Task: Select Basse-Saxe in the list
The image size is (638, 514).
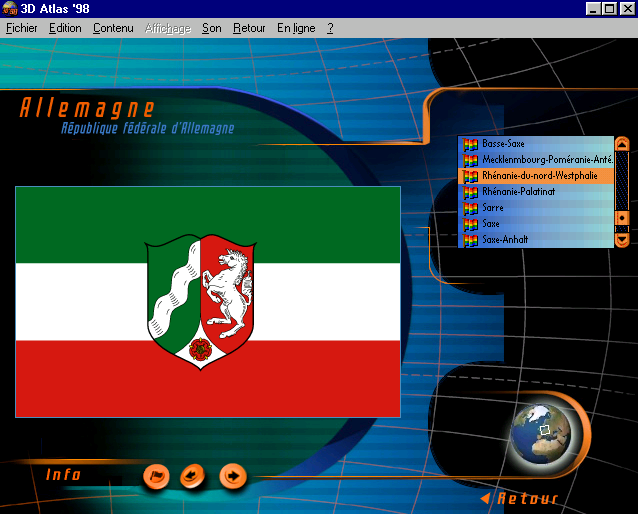Action: [536, 144]
